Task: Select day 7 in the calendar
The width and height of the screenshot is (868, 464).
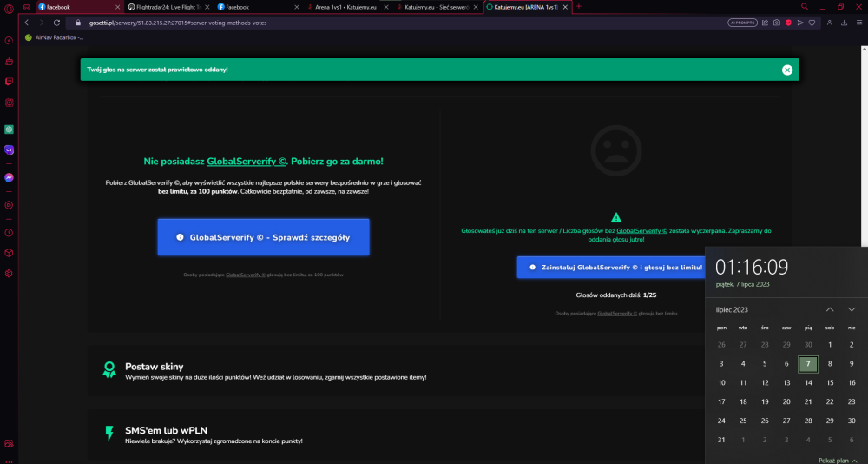Action: pyautogui.click(x=808, y=364)
